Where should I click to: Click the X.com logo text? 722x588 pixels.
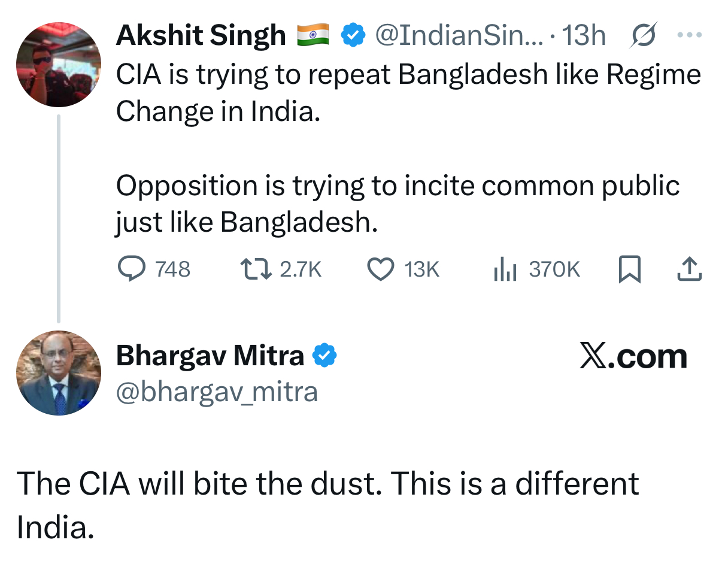pyautogui.click(x=633, y=356)
